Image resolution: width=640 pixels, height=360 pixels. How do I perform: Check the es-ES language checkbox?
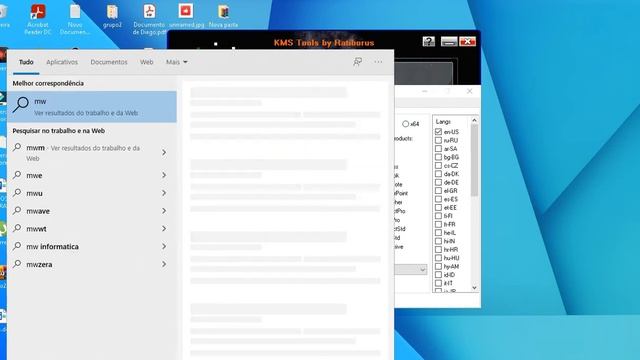438,199
